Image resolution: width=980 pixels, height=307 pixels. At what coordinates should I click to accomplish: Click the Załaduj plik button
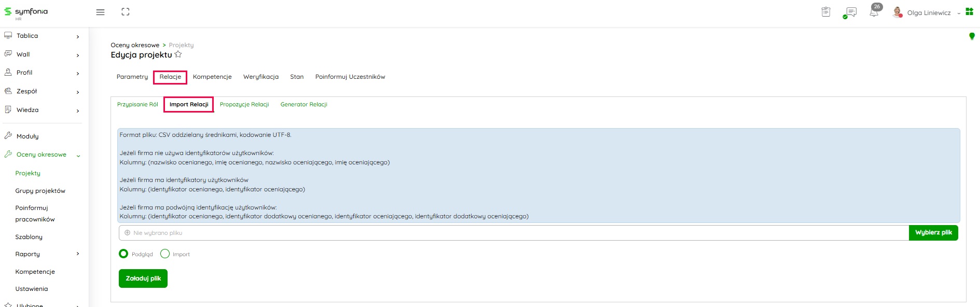tap(143, 278)
